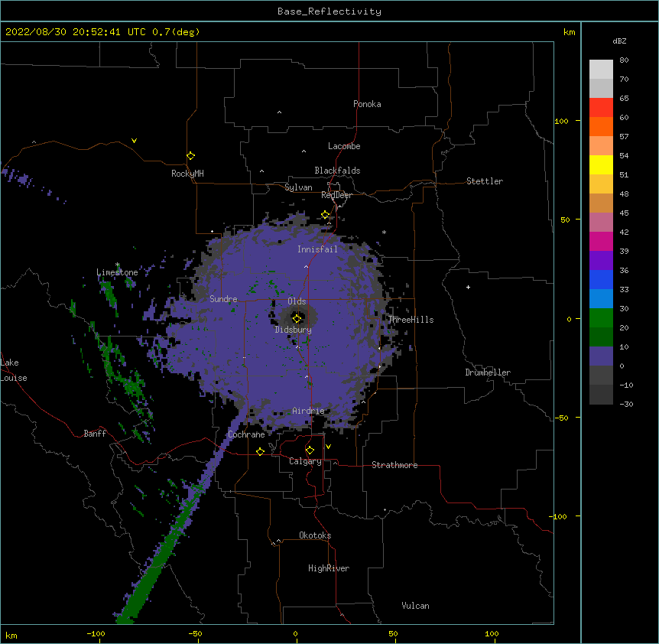Click the Strathmore label
Image resolution: width=659 pixels, height=644 pixels.
[394, 465]
